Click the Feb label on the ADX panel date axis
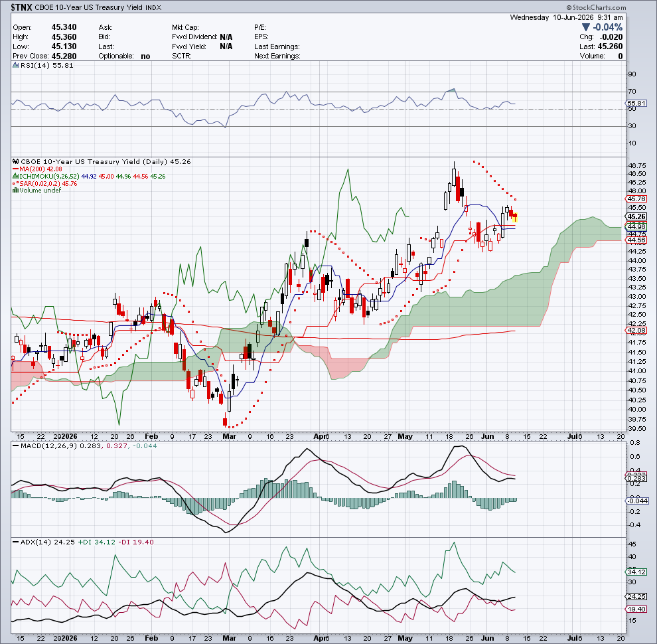 pyautogui.click(x=151, y=638)
